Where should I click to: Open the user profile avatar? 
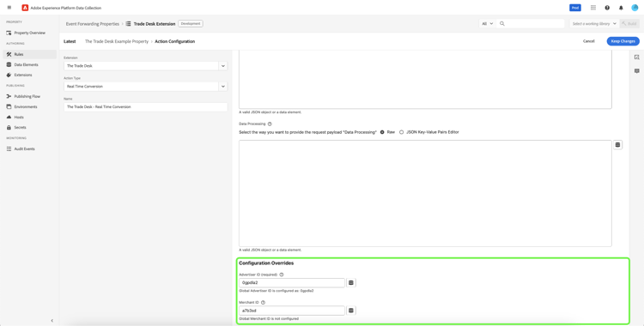pos(635,8)
